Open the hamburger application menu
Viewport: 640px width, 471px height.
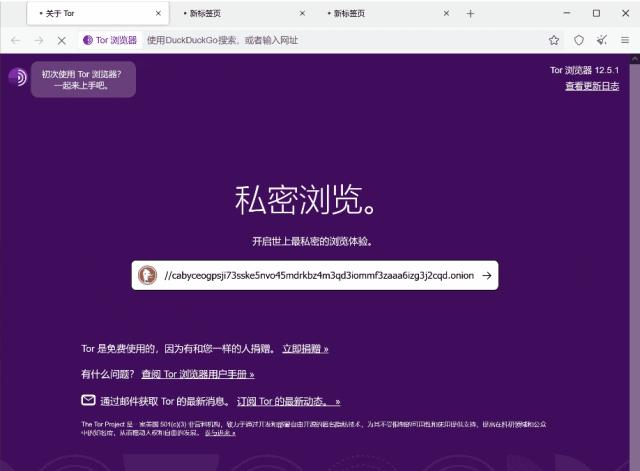(625, 40)
